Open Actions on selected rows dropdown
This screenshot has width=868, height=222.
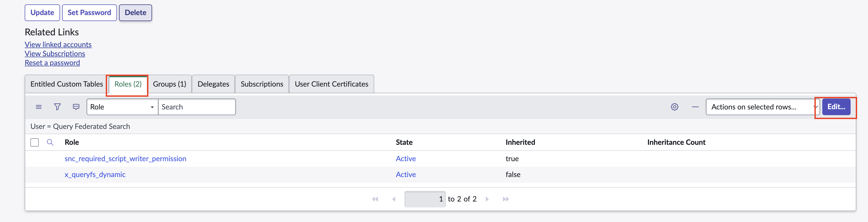[762, 107]
